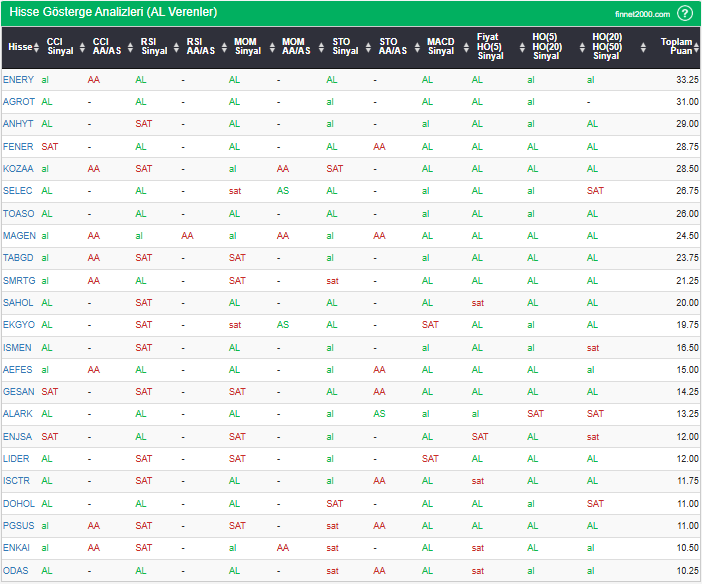Image resolution: width=702 pixels, height=584 pixels.
Task: Sort by STO AA/AS column arrows
Action: coord(417,47)
